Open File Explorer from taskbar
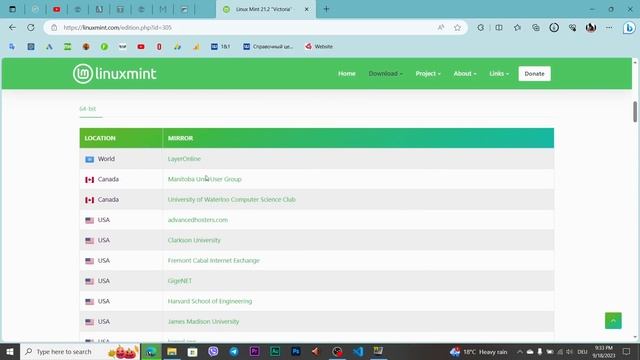Image resolution: width=640 pixels, height=360 pixels. pyautogui.click(x=172, y=351)
